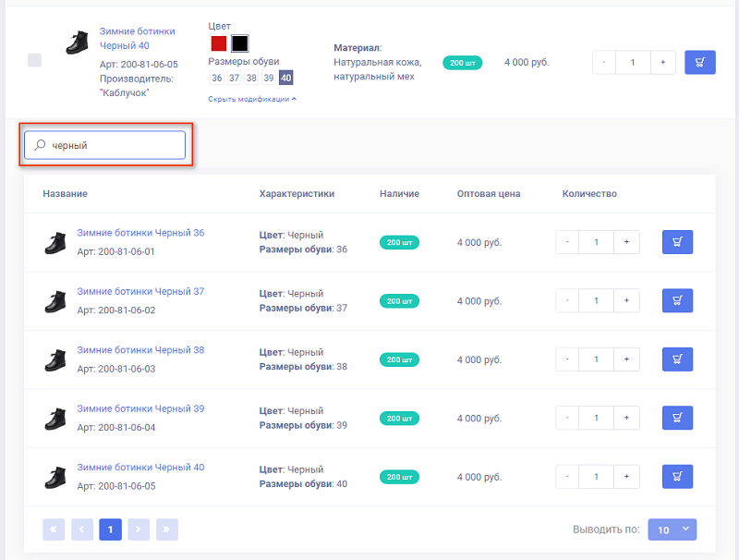Select shoe size 39
739x560 pixels.
pyautogui.click(x=269, y=78)
